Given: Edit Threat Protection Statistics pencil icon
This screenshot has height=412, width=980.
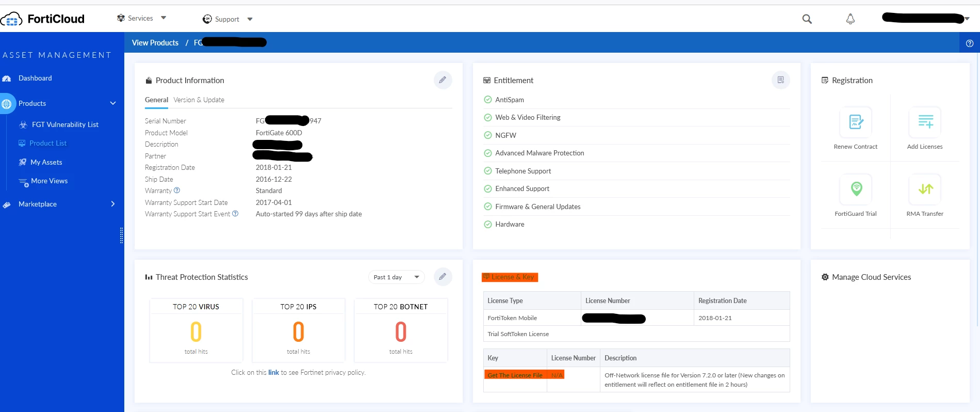Looking at the screenshot, I should pos(443,277).
